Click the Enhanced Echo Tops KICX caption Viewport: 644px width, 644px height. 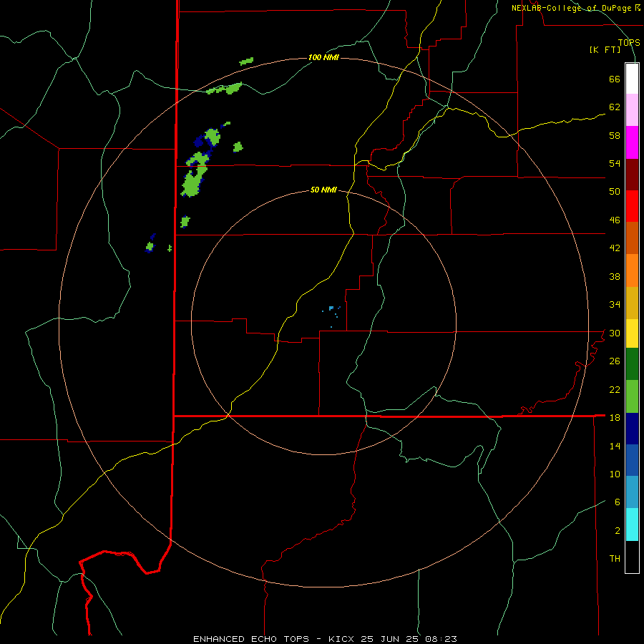point(325,639)
